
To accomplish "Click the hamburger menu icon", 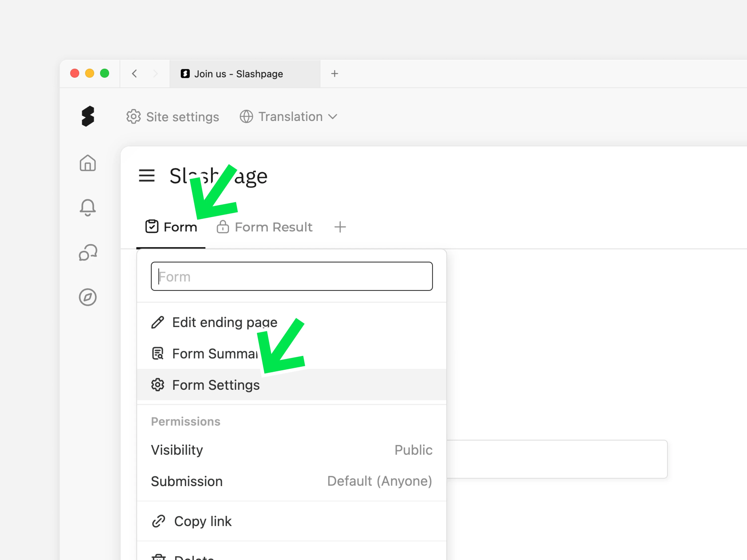I will (x=147, y=175).
